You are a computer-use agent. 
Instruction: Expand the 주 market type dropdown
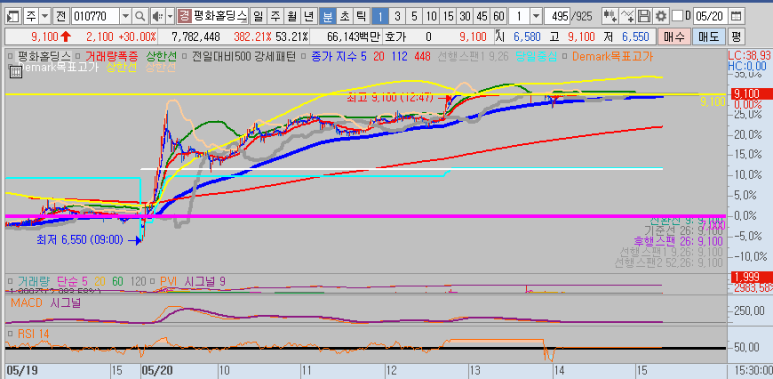point(45,16)
